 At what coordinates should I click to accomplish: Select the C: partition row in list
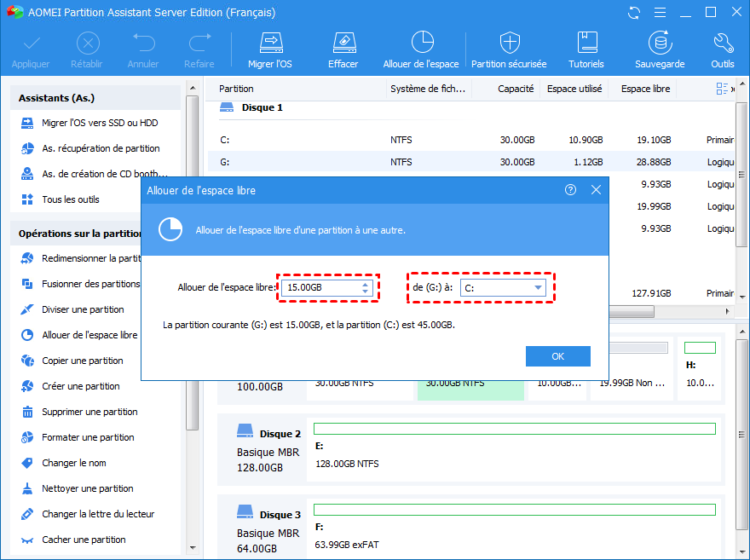tap(470, 140)
